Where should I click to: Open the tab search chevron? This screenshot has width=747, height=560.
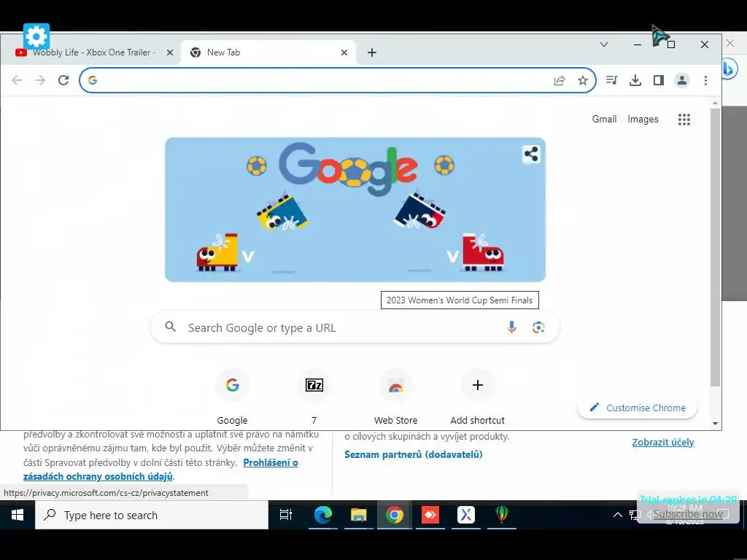tap(604, 44)
